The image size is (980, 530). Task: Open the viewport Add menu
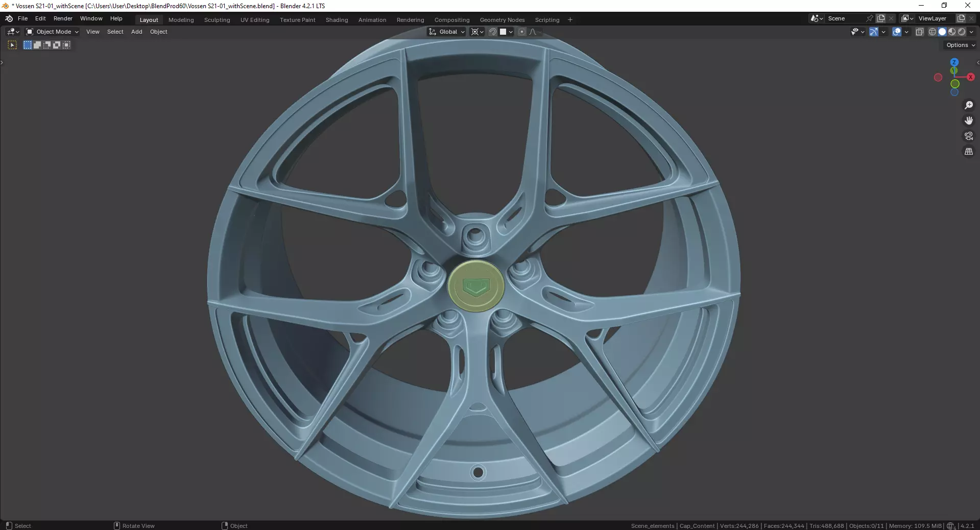point(137,32)
